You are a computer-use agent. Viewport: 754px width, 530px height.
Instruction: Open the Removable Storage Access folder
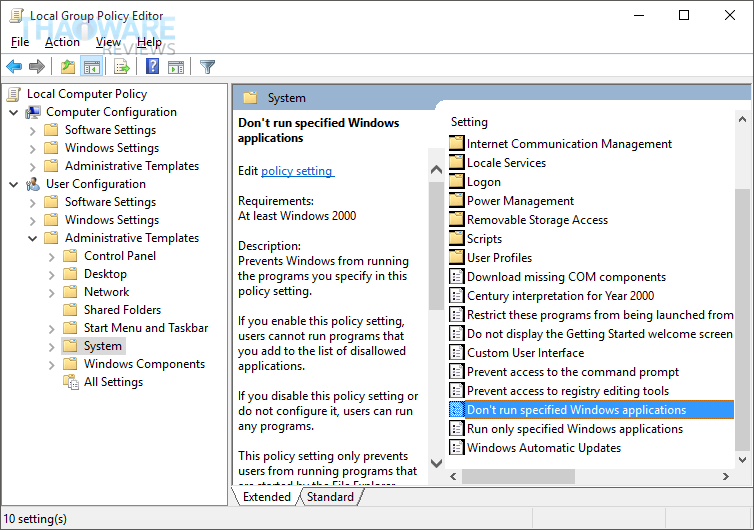(x=537, y=220)
